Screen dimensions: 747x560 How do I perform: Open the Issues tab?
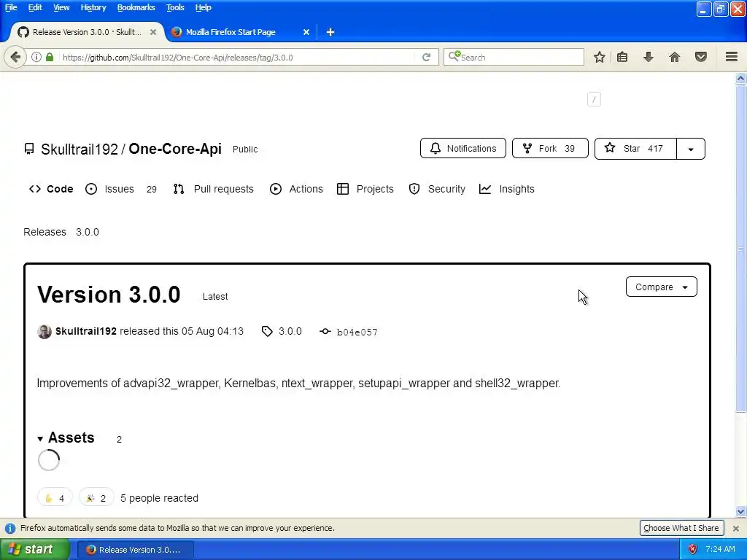pos(121,189)
